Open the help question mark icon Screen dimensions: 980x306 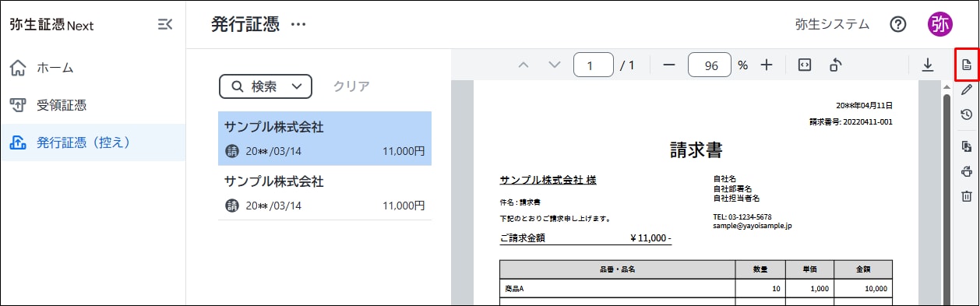898,24
